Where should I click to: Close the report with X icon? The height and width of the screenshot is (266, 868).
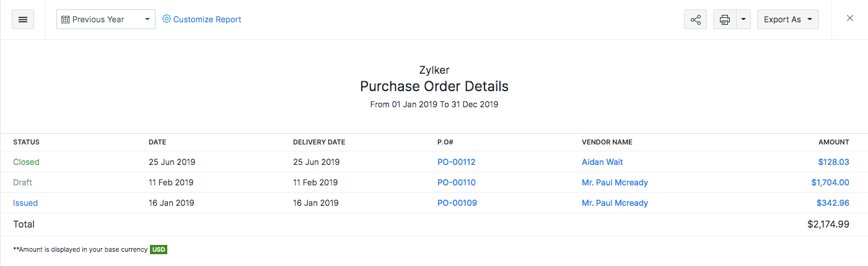click(x=850, y=19)
